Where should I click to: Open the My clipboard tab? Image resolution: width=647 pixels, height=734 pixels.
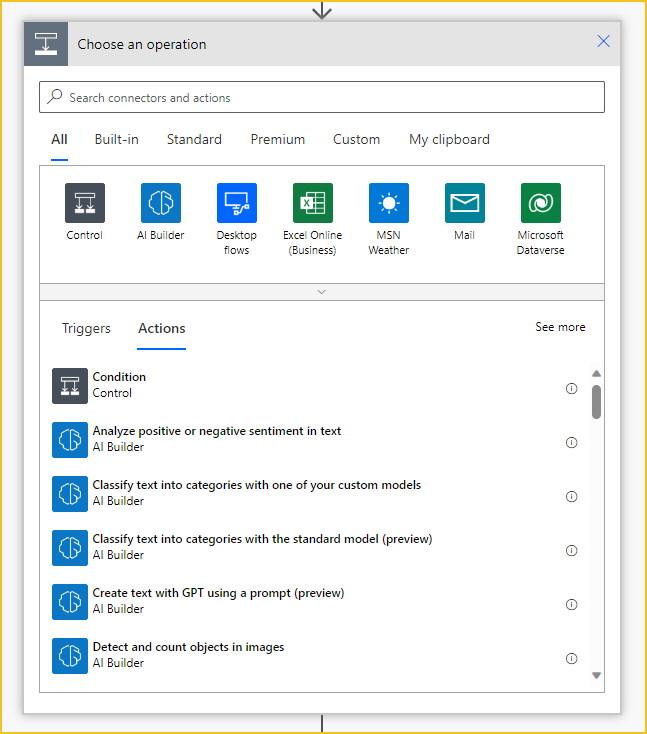coord(449,139)
